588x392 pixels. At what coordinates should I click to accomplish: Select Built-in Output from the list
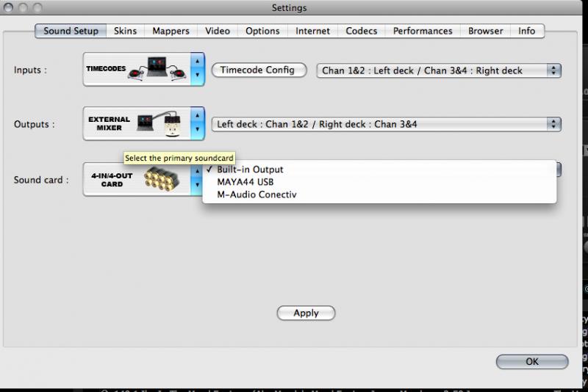250,170
